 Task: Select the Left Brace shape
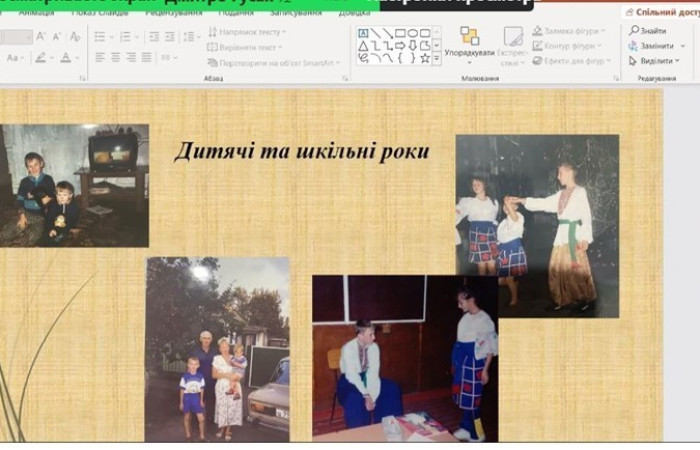(x=400, y=58)
